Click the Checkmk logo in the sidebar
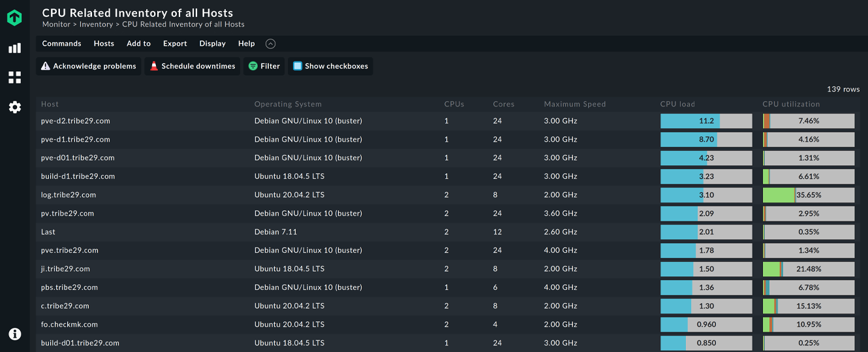Image resolution: width=868 pixels, height=352 pixels. [x=14, y=18]
